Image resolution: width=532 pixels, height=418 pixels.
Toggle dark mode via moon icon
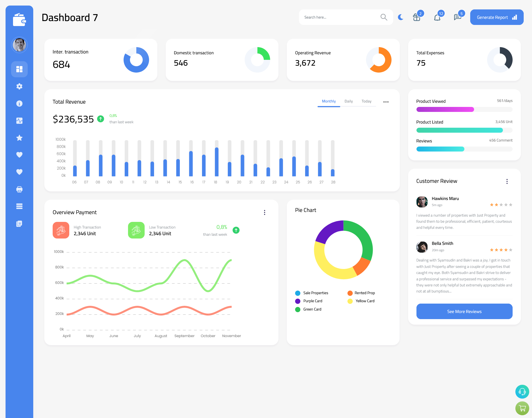tap(400, 17)
